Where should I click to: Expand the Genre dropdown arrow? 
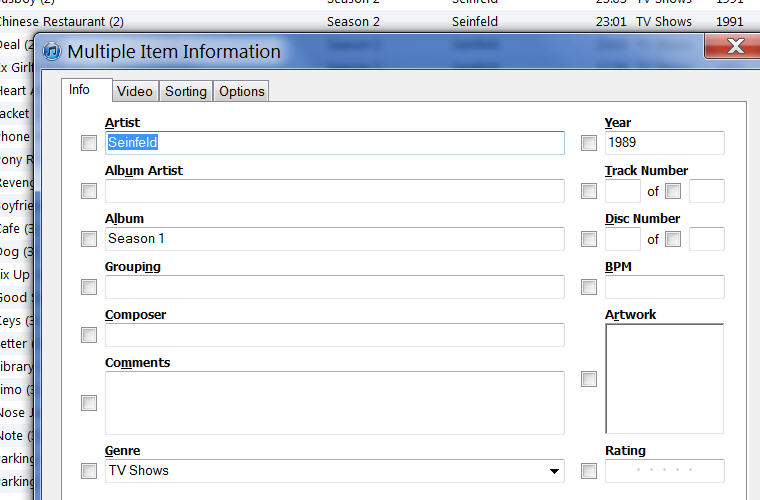554,471
